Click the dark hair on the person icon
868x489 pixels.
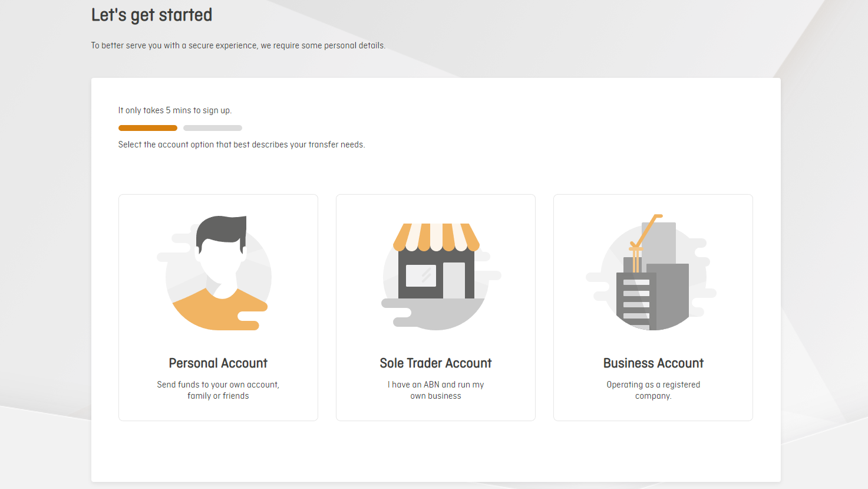coord(221,229)
